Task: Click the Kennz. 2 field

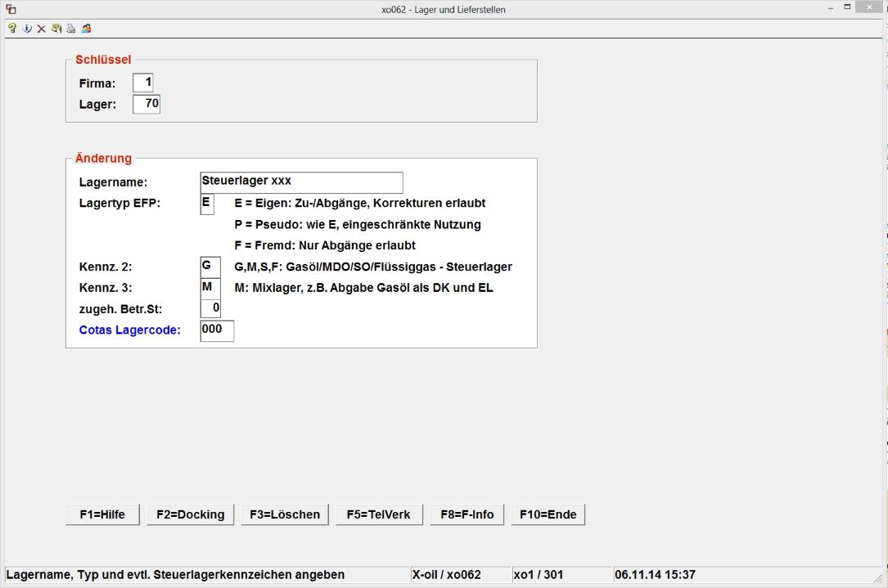Action: pos(210,267)
